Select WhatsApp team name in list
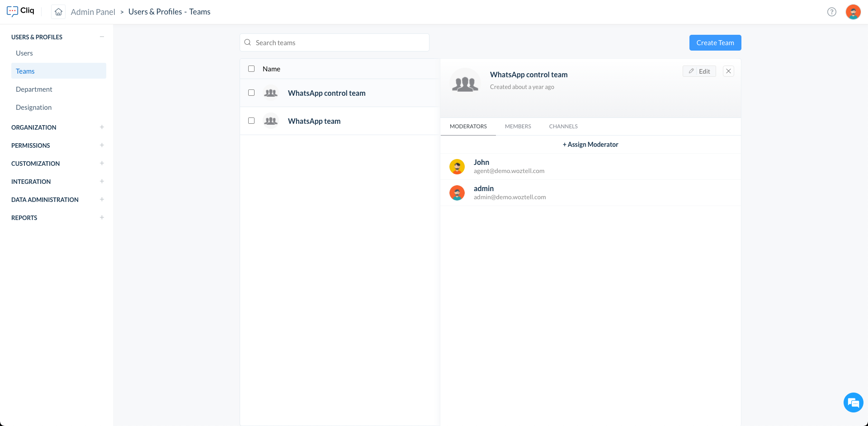The width and height of the screenshot is (868, 426). (x=314, y=121)
